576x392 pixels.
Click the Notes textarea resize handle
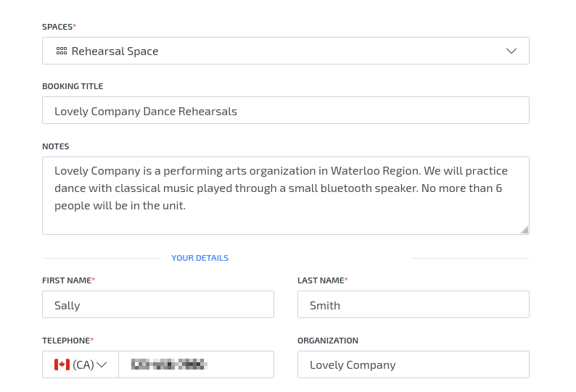pyautogui.click(x=524, y=230)
